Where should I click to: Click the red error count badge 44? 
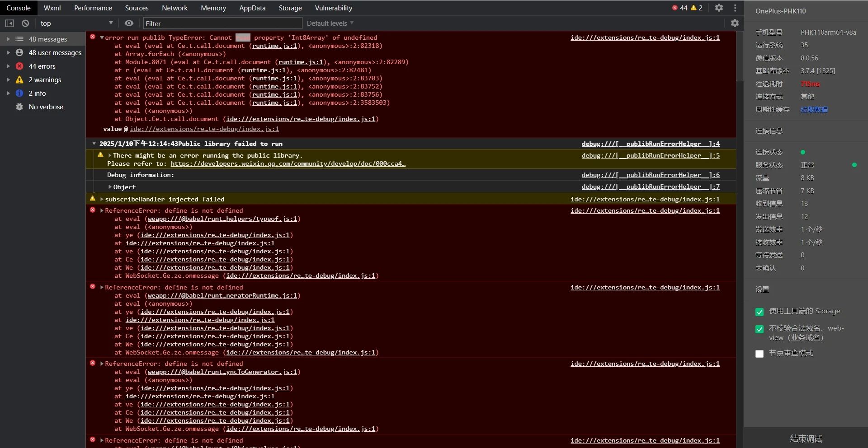(679, 8)
